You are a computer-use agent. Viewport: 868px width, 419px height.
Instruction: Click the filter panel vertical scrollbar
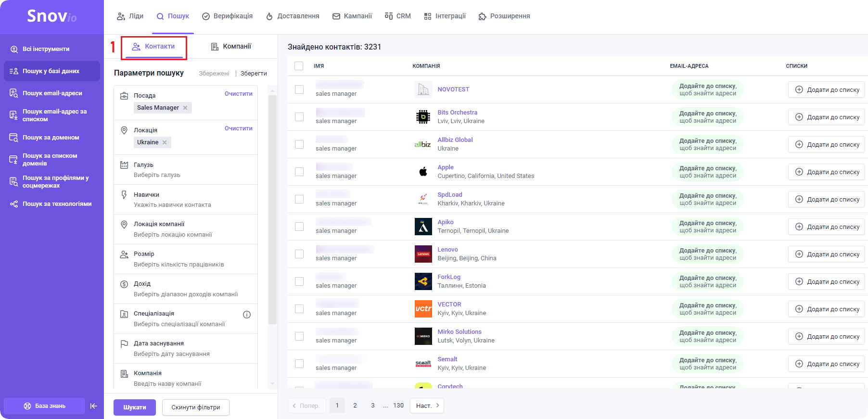coord(272,210)
